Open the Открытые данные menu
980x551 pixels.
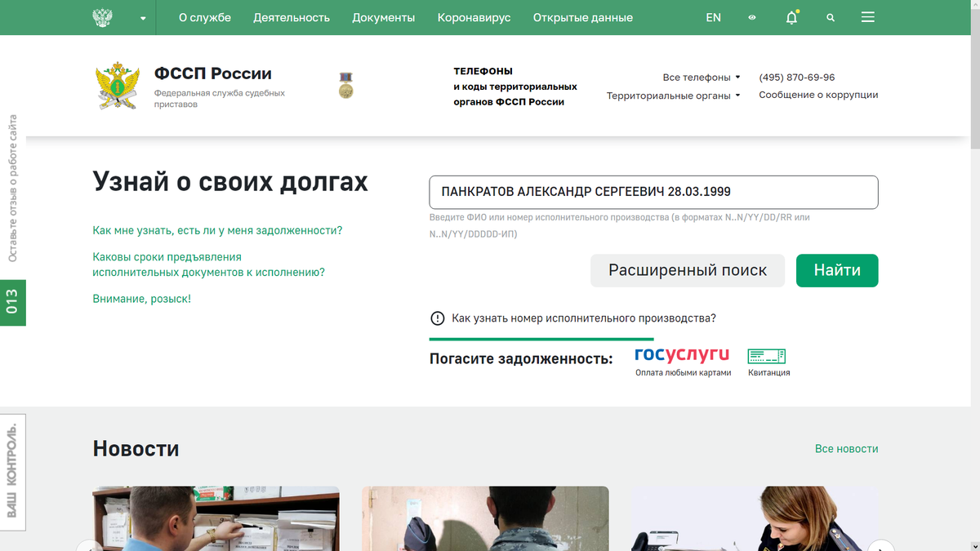point(583,17)
